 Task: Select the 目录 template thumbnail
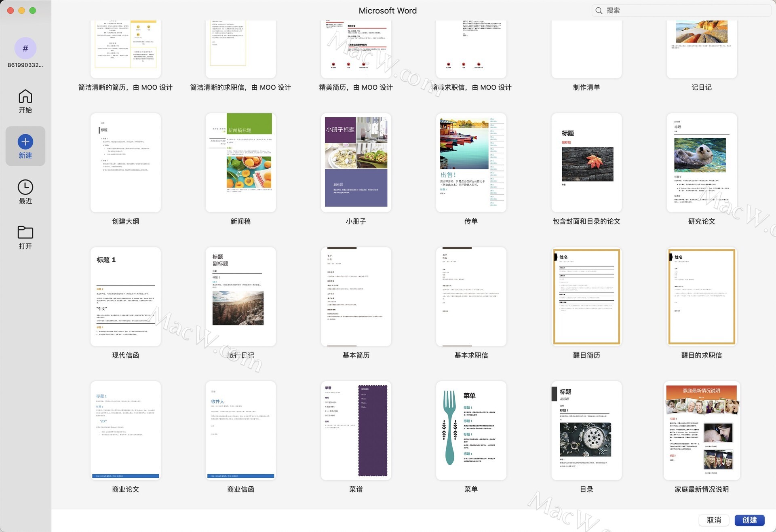point(586,431)
